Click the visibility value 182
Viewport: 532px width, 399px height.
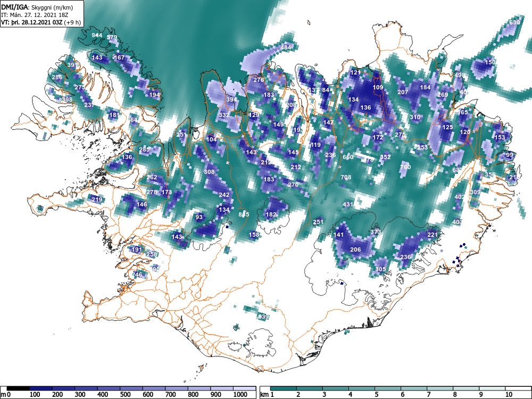click(271, 214)
